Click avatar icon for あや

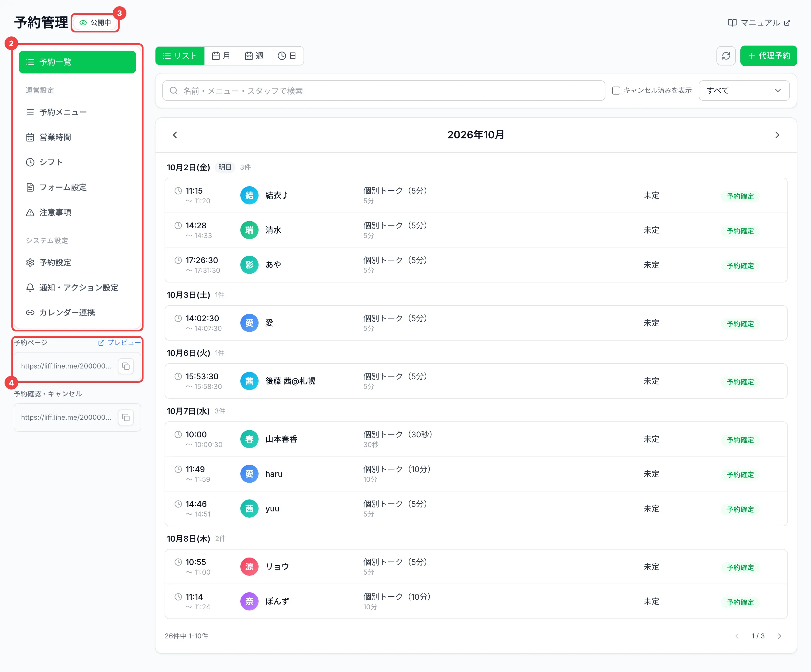pyautogui.click(x=249, y=265)
